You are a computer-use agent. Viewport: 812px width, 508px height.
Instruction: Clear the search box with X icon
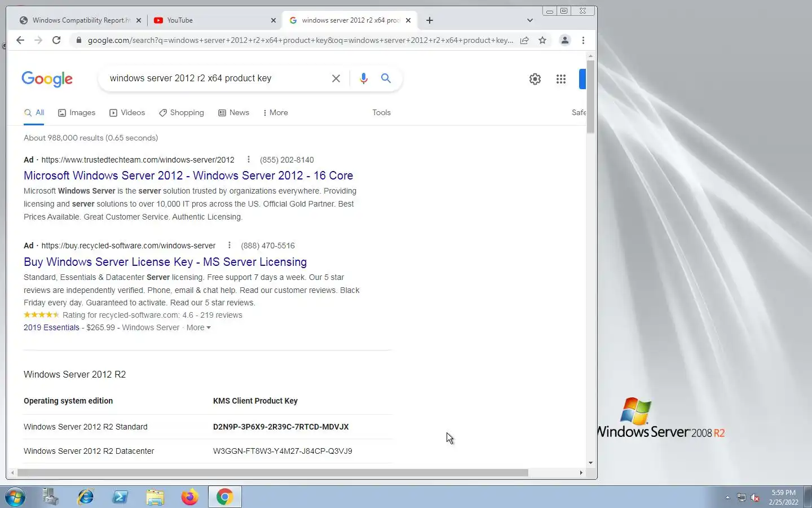pos(336,78)
